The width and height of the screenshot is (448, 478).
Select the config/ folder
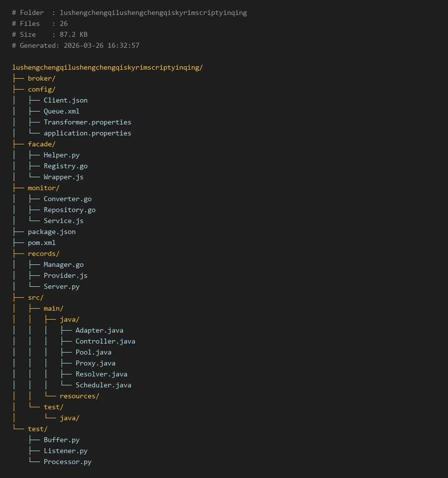tap(41, 89)
